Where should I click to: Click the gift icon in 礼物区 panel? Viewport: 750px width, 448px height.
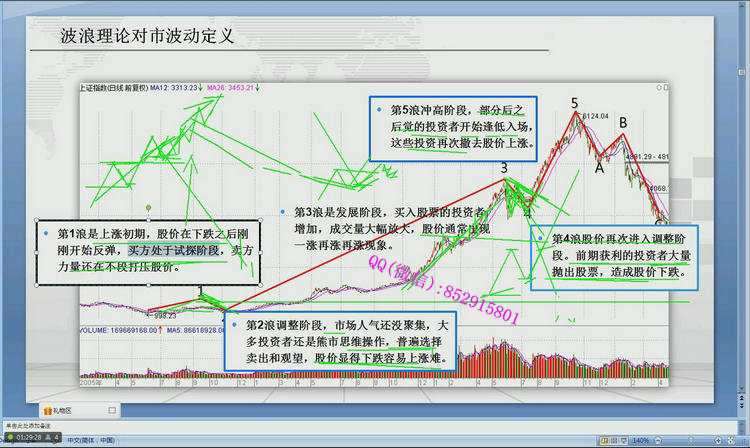[x=47, y=410]
